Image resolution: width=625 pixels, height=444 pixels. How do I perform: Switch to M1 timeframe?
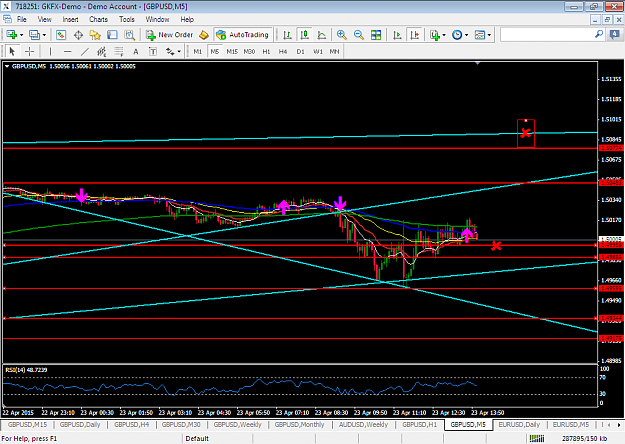[x=197, y=51]
